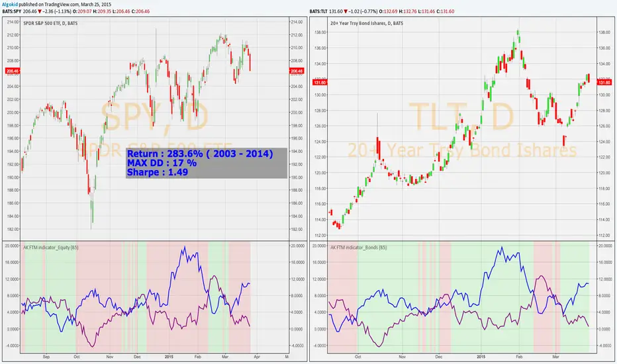Select the 'AK FTM indicator_Equity (85)' legend

point(51,248)
